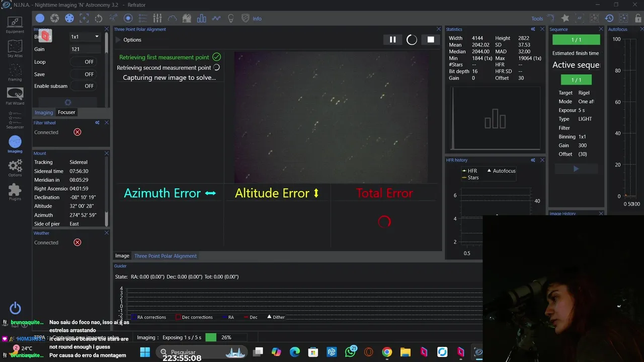Click the starfield preview image
The image size is (644, 362).
tap(331, 117)
